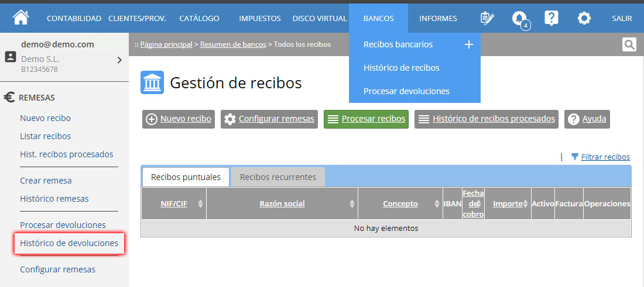
Task: Sort the table by Concepto column
Action: pos(400,204)
